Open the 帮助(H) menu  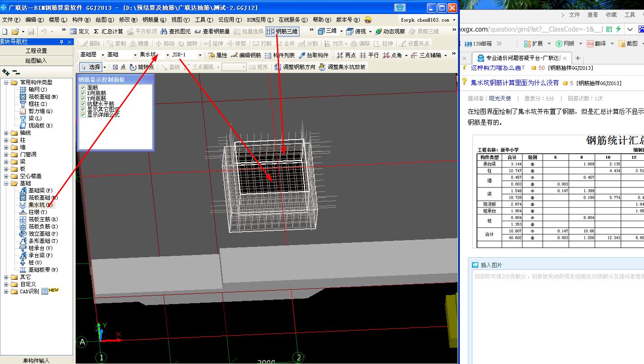[322, 20]
